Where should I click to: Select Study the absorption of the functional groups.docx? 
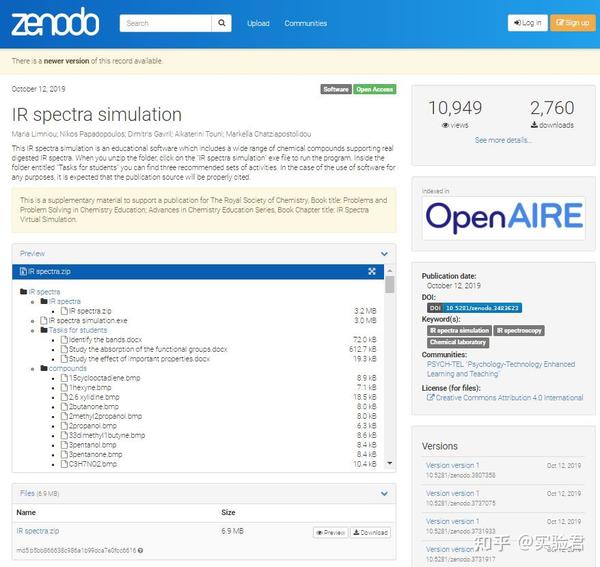click(x=148, y=349)
